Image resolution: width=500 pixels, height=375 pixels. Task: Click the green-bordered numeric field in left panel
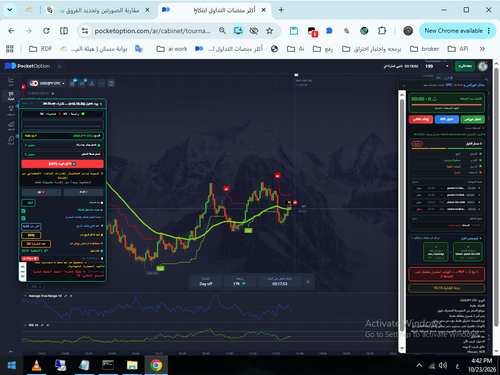point(28,203)
